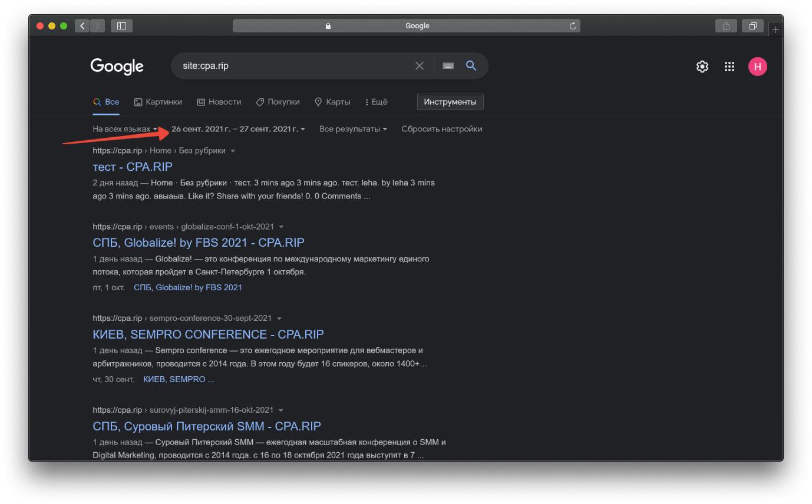Go back with browser back arrow
This screenshot has height=504, width=812.
82,26
